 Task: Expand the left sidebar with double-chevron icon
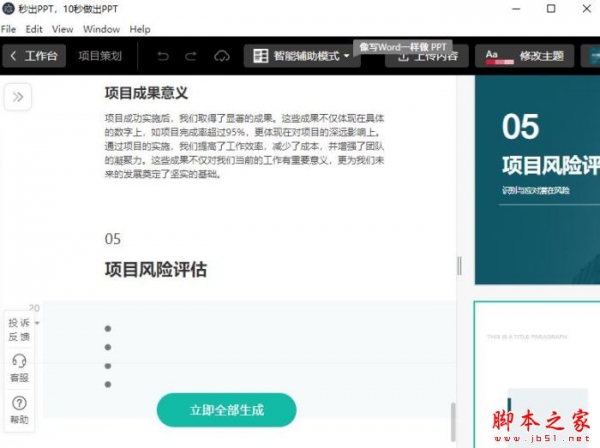19,97
